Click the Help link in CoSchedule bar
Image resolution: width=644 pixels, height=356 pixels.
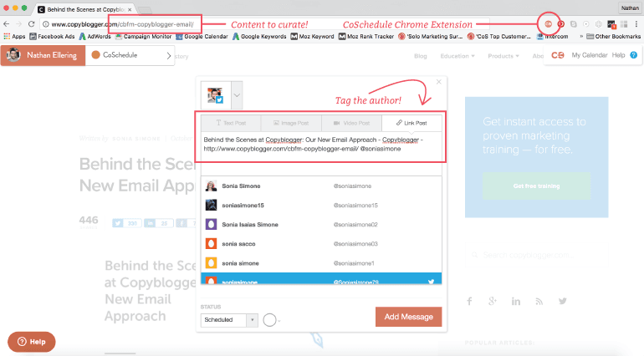pos(618,55)
